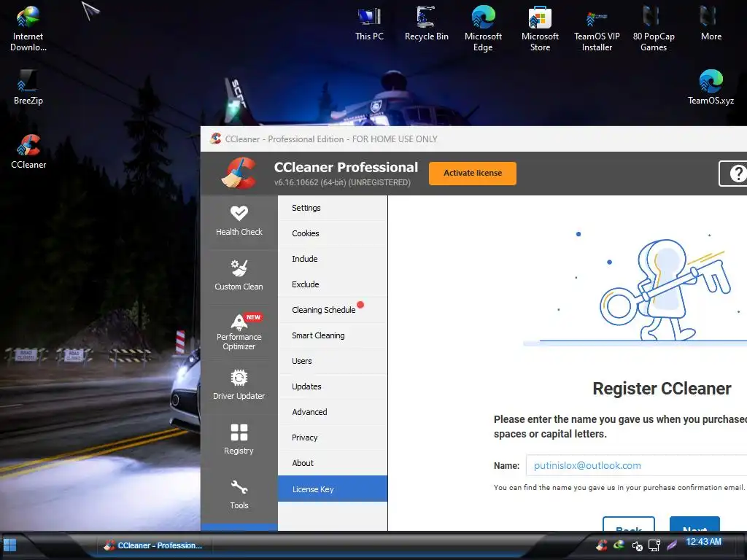Image resolution: width=747 pixels, height=560 pixels.
Task: Open the Registry cleaner section
Action: 239,440
